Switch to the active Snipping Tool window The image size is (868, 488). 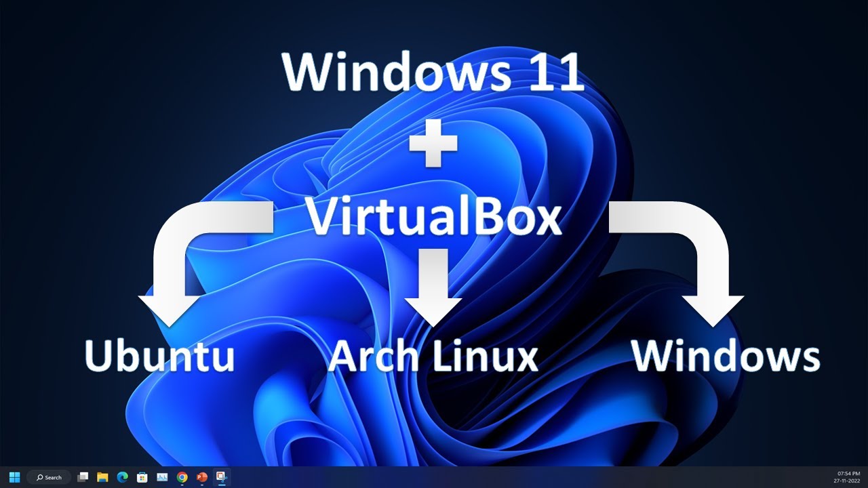[x=220, y=477]
